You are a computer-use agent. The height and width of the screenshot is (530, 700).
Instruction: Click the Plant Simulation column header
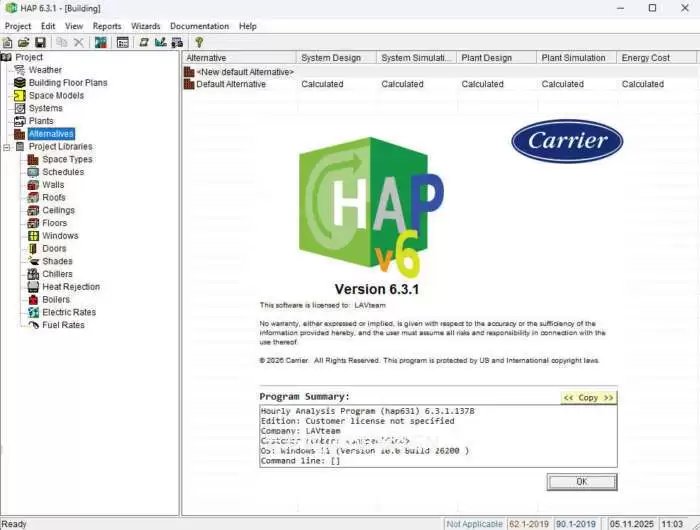click(576, 58)
